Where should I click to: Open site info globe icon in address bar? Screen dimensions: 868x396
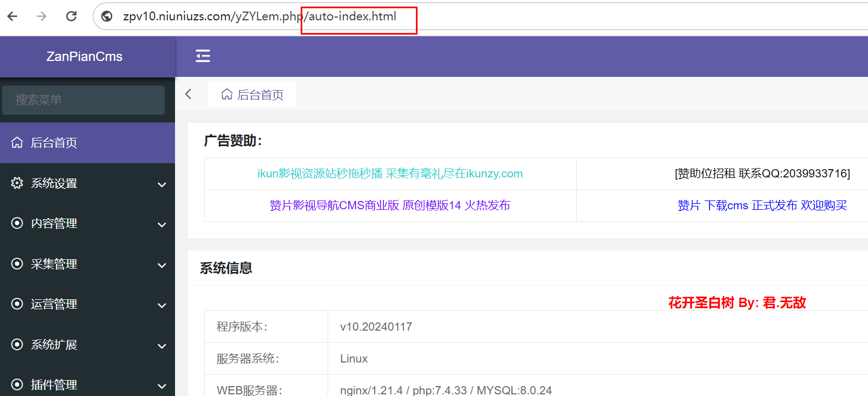[x=108, y=16]
